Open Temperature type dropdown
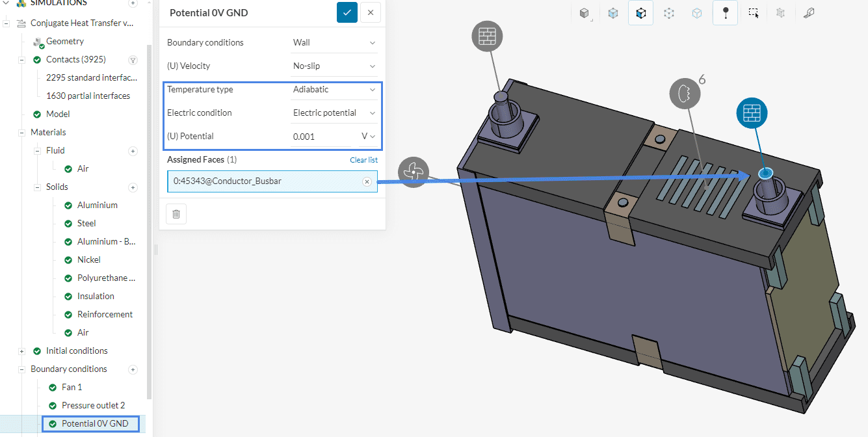868x437 pixels. (x=334, y=90)
